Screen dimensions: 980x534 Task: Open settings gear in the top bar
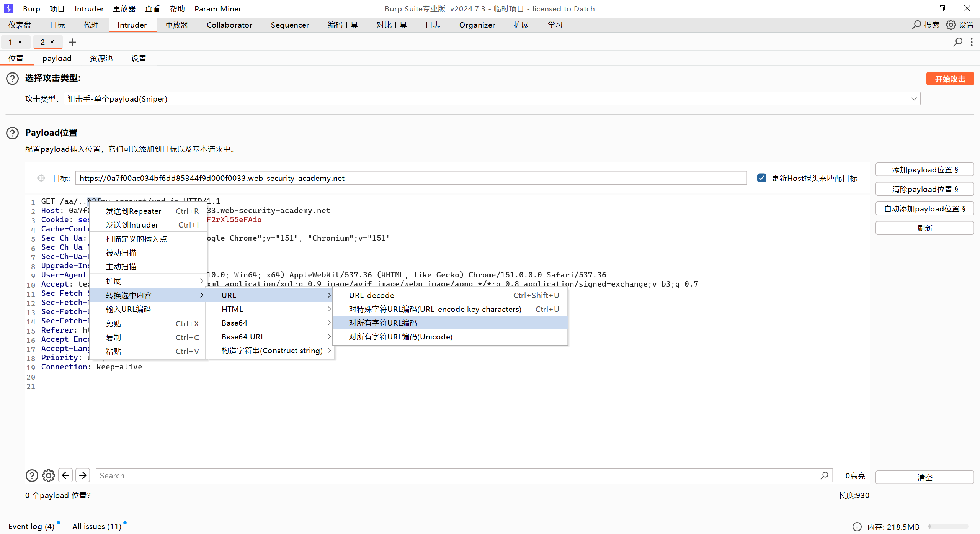[951, 25]
